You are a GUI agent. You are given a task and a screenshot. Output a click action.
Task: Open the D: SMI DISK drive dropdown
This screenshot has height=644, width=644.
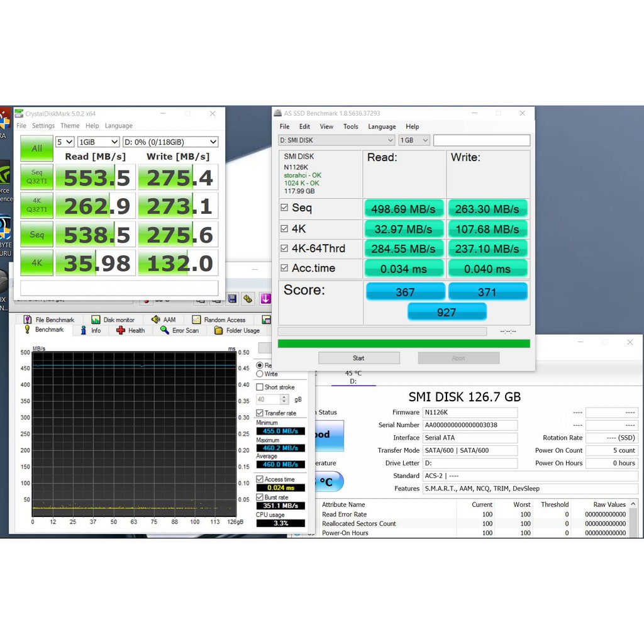point(336,140)
